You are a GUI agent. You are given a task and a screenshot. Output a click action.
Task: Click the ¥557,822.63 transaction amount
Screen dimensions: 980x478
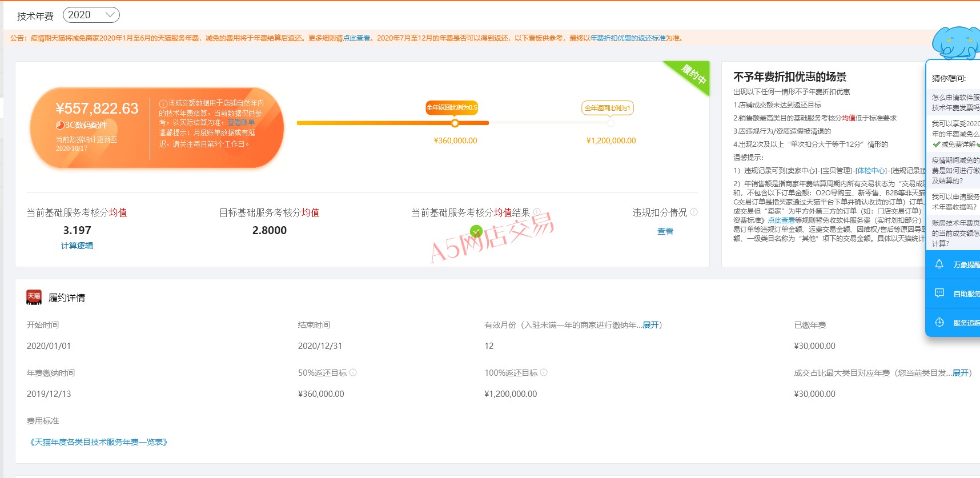point(97,109)
